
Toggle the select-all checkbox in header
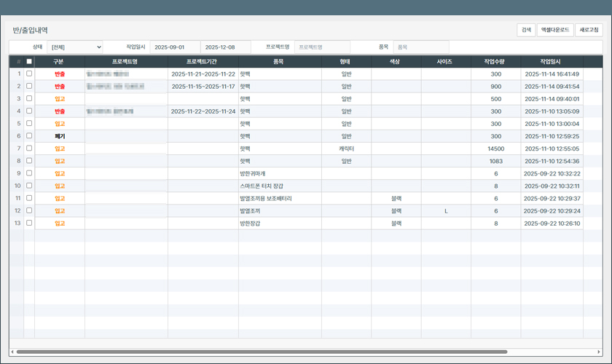tap(29, 62)
